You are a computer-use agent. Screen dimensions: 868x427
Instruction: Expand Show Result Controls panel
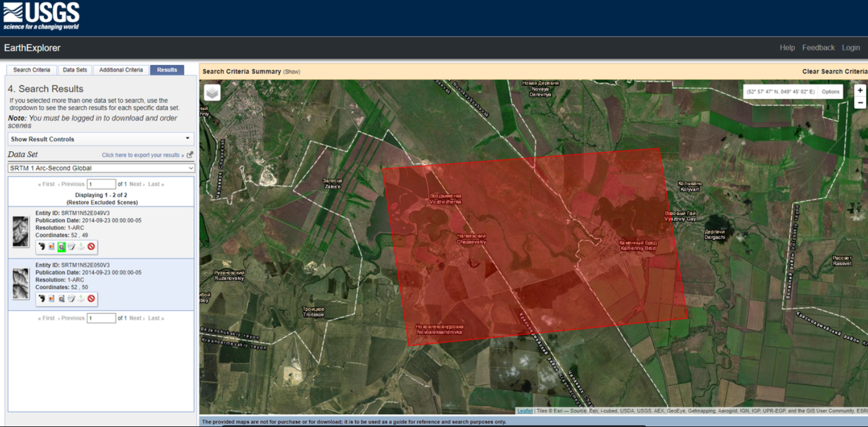point(101,139)
